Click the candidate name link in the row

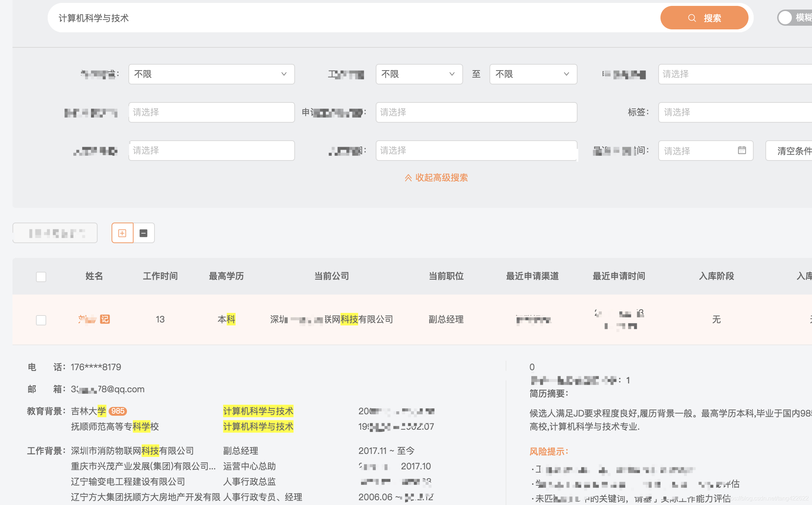(x=87, y=319)
